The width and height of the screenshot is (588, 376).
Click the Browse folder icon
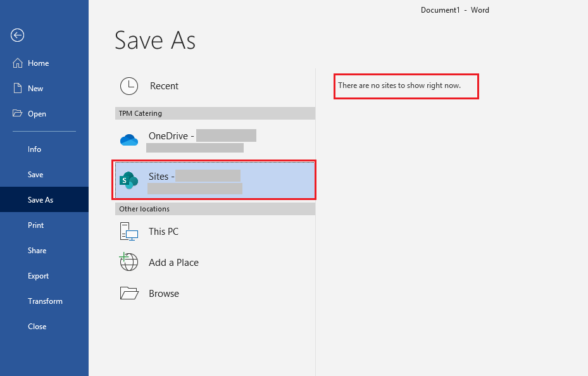[x=128, y=293]
